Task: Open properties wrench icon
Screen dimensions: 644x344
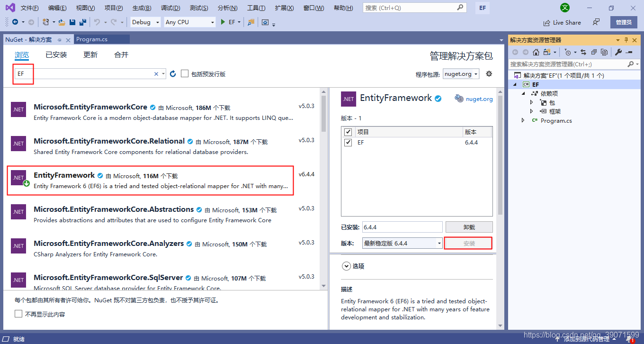Action: [x=618, y=52]
